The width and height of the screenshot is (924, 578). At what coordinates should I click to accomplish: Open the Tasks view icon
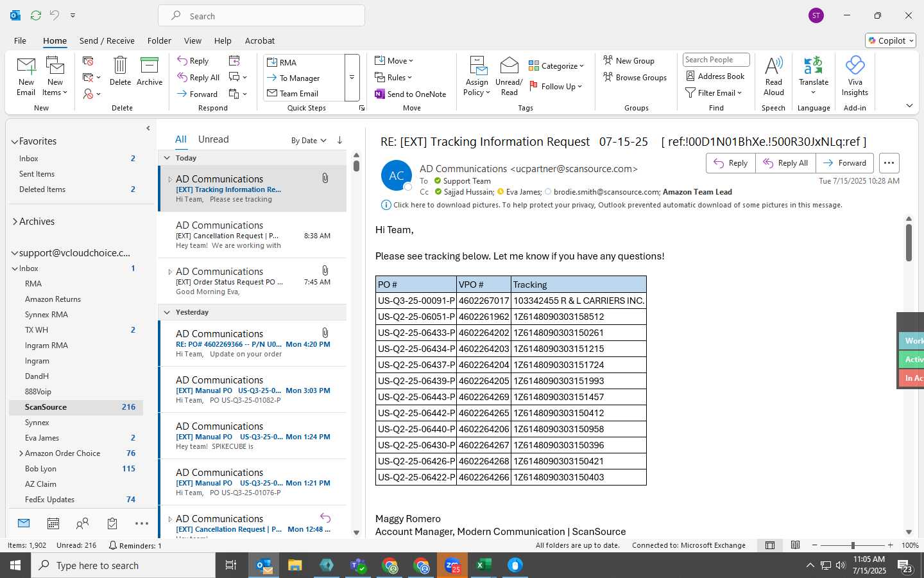pos(112,523)
